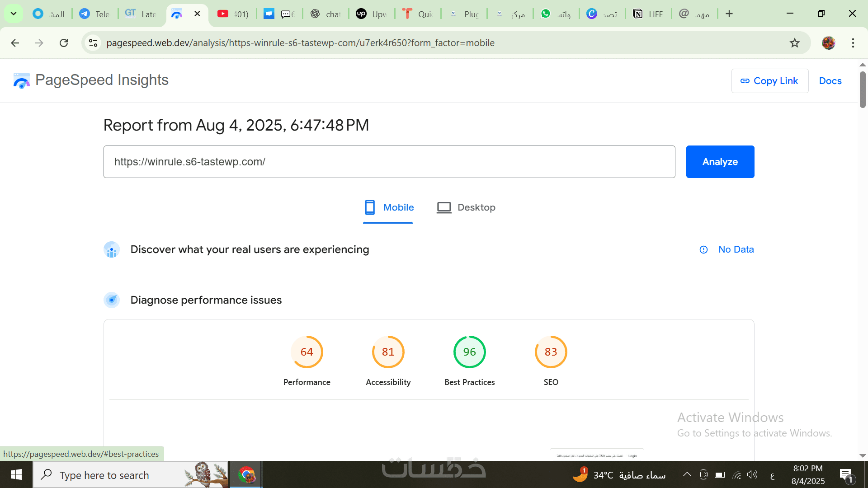Click the Copy Link button
868x488 pixels.
click(x=769, y=81)
